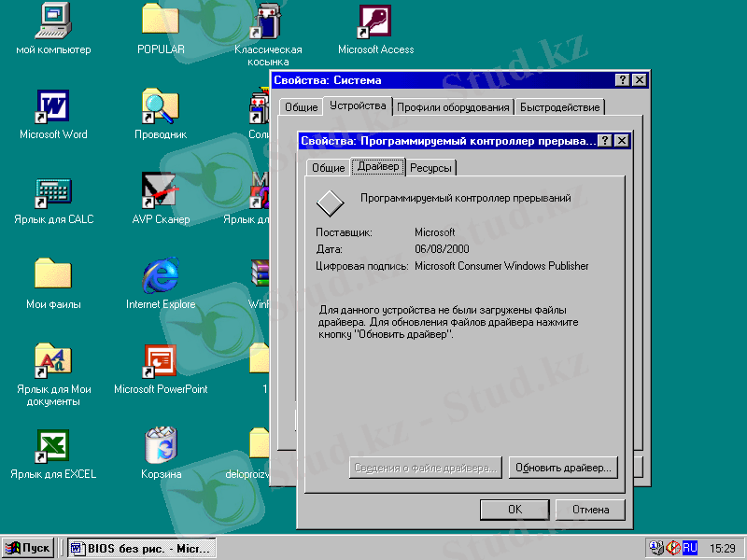Image resolution: width=747 pixels, height=560 pixels.
Task: Open the My Computer desktop icon
Action: click(x=53, y=21)
